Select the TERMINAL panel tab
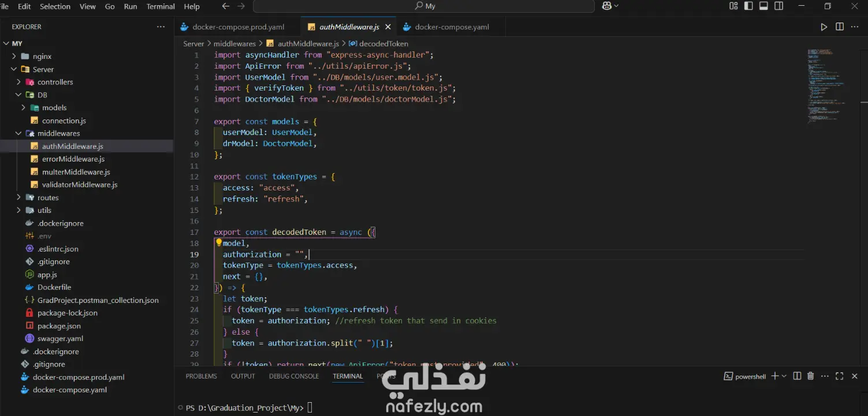 coord(348,376)
